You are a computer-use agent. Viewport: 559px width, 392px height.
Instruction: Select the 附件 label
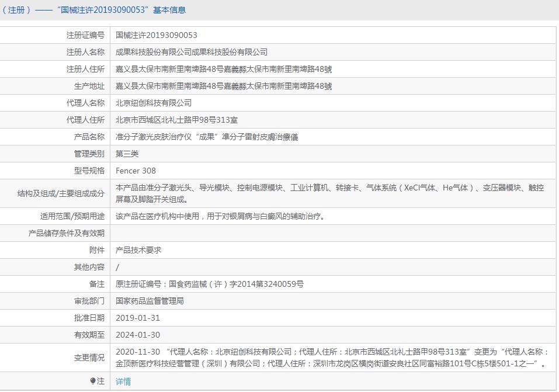coord(97,250)
